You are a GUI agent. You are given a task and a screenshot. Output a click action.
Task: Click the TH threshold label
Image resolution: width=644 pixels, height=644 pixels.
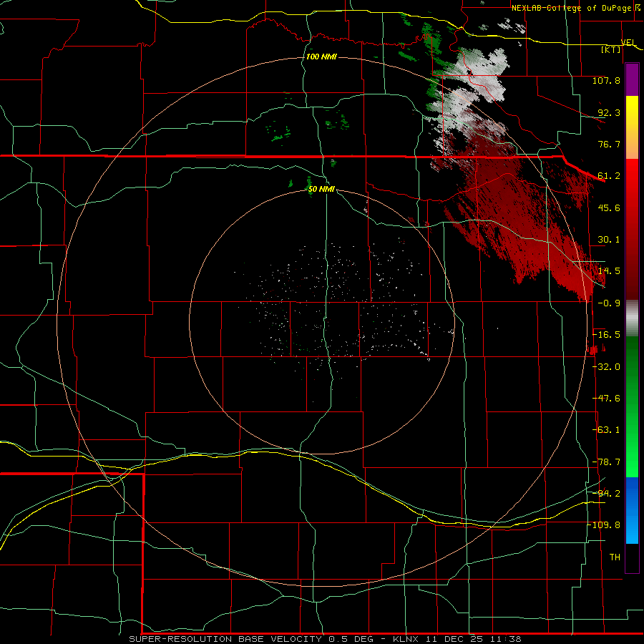(615, 557)
